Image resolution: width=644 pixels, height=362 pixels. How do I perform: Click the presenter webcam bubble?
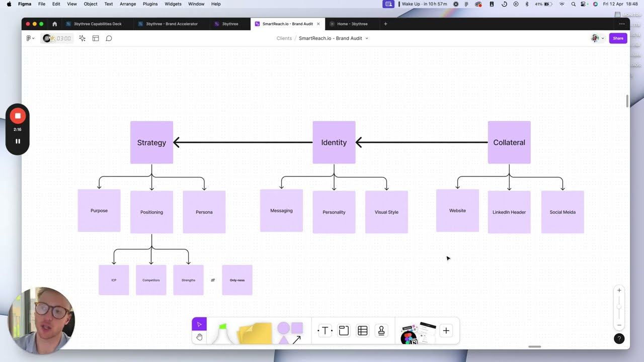point(41,320)
